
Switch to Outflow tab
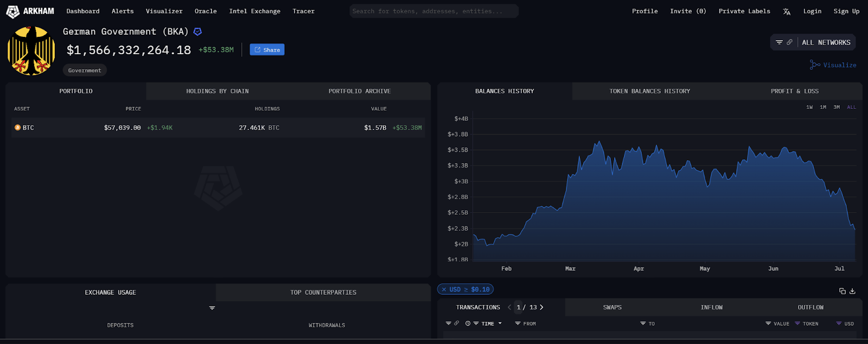click(810, 307)
